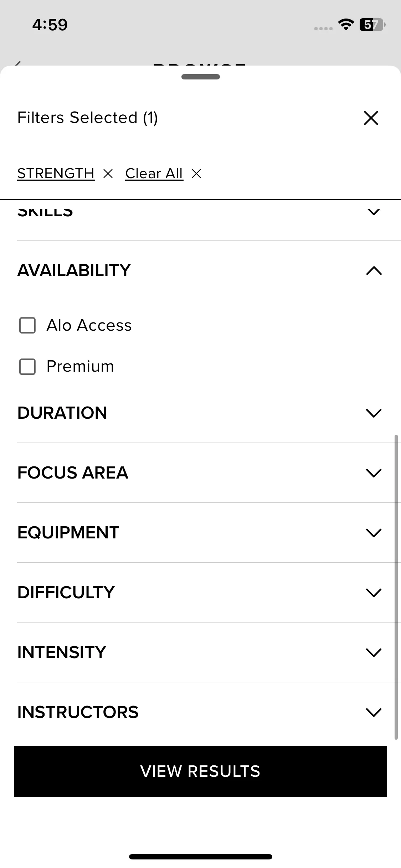Image resolution: width=401 pixels, height=868 pixels.
Task: Open the Equipment filter section
Action: 374,533
